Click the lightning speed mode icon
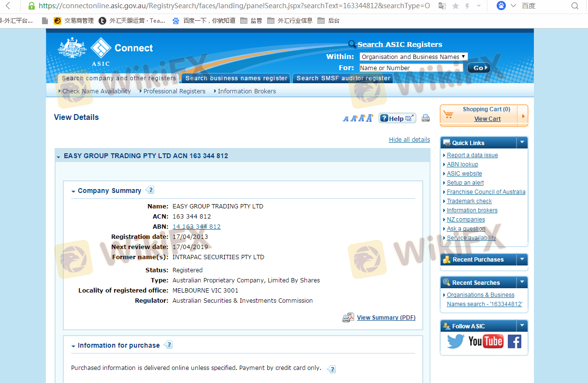The height and width of the screenshot is (383, 588). click(467, 6)
